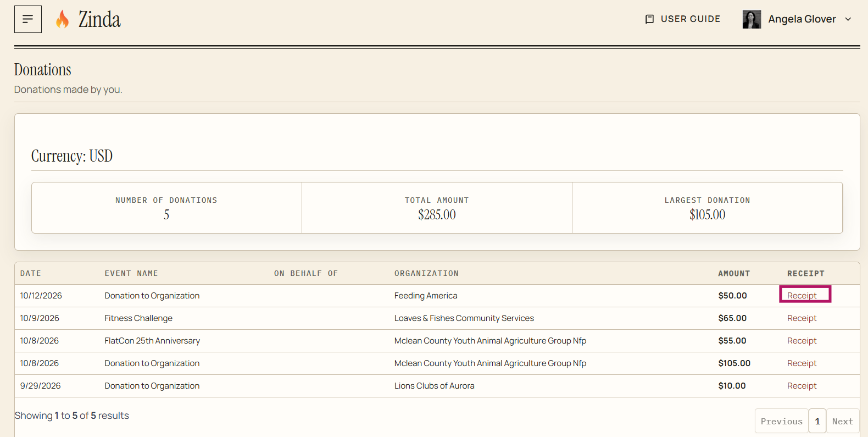Image resolution: width=868 pixels, height=437 pixels.
Task: Click the 9/29/2026 date cell
Action: click(41, 386)
